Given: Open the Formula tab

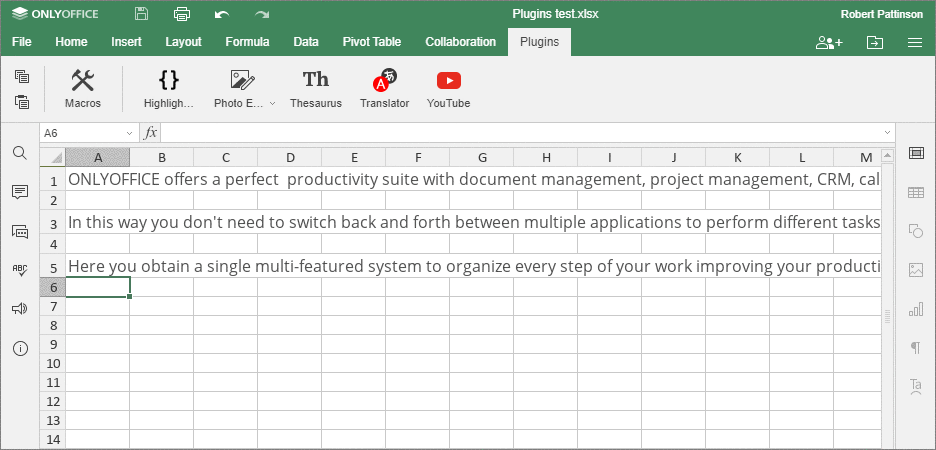Looking at the screenshot, I should (x=247, y=42).
